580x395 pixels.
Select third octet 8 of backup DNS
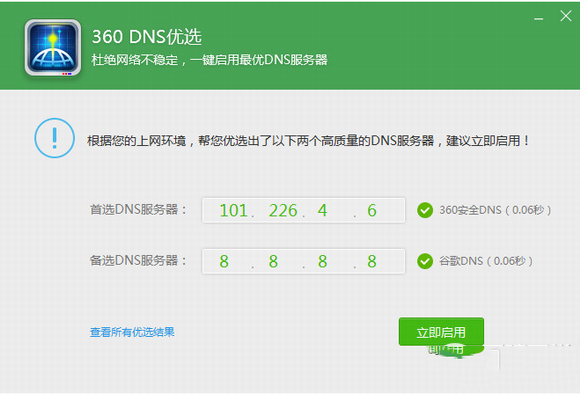[x=323, y=261]
